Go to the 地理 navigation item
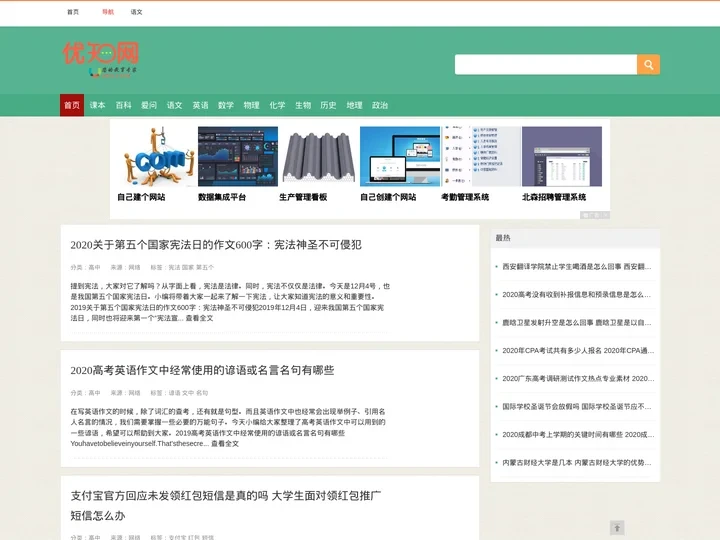The image size is (720, 540). coord(354,105)
